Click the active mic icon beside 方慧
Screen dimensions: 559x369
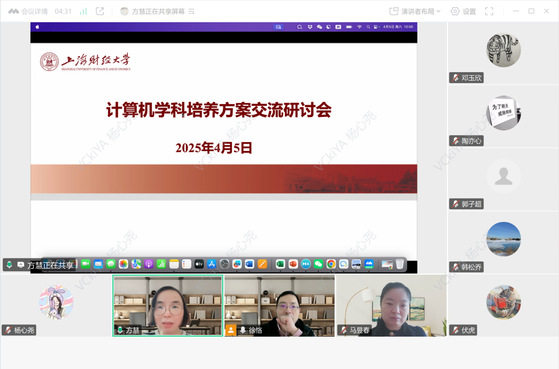(120, 330)
